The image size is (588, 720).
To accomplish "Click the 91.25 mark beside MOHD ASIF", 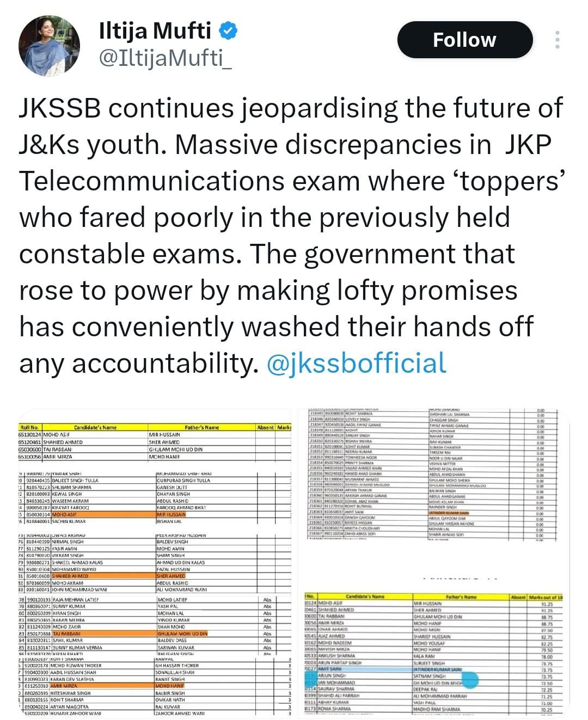I will [x=547, y=604].
